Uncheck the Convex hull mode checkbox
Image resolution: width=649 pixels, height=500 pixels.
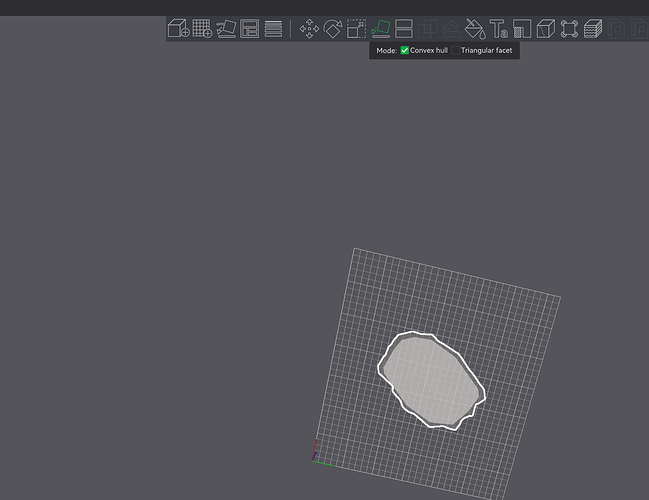405,50
